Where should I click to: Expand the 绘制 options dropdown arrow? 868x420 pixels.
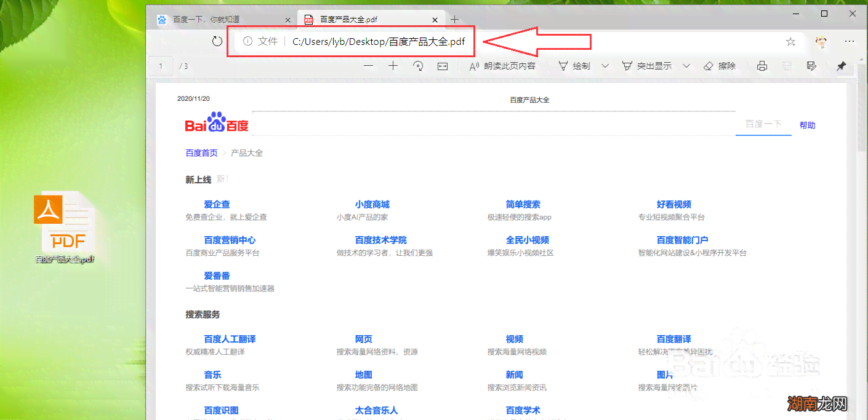pyautogui.click(x=605, y=66)
